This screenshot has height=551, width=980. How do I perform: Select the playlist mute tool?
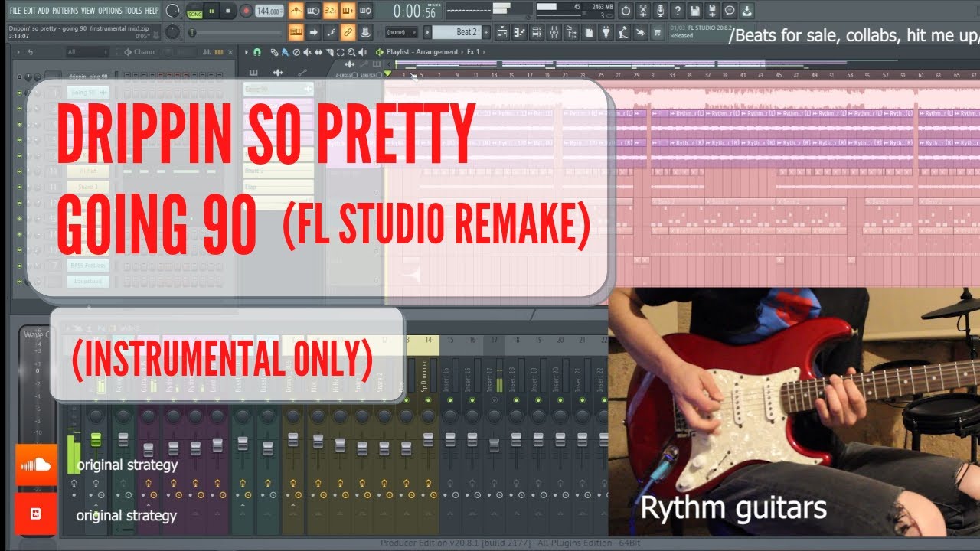click(307, 52)
